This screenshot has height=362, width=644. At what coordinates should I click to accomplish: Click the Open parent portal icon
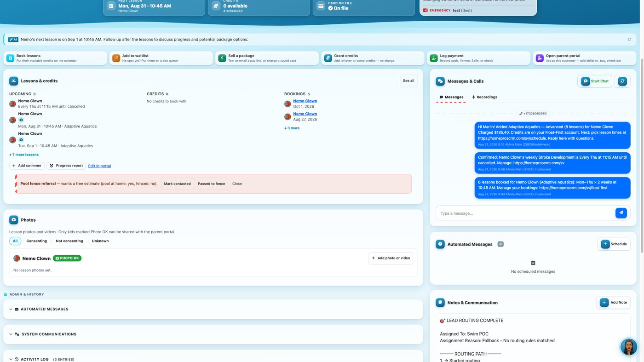tap(540, 58)
